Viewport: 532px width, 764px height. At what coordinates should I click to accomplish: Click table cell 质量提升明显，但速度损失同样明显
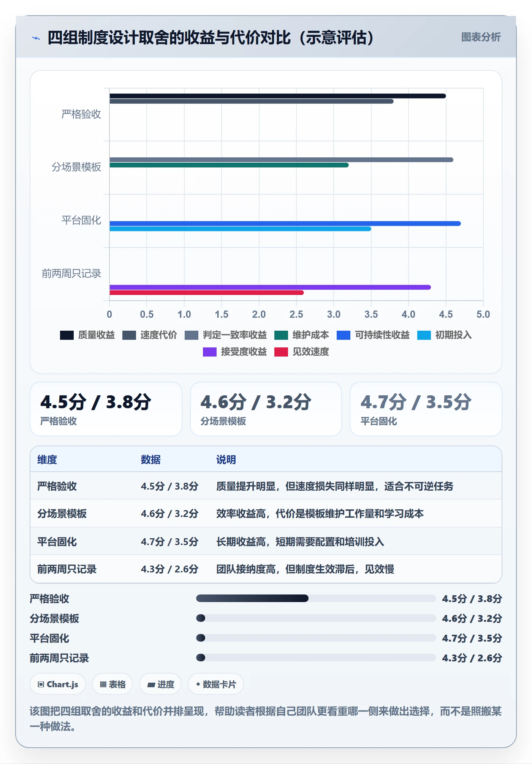[335, 486]
